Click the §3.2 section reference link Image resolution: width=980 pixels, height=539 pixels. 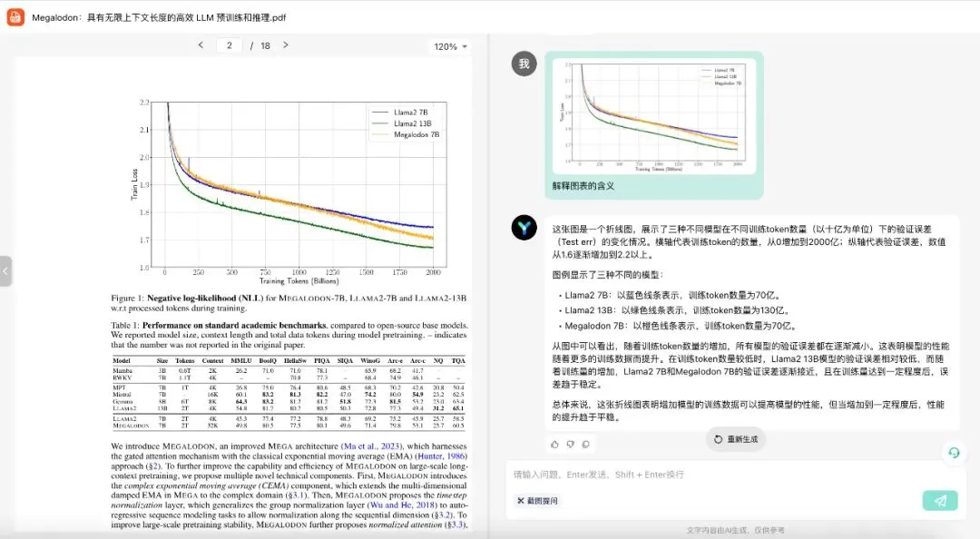(x=443, y=515)
